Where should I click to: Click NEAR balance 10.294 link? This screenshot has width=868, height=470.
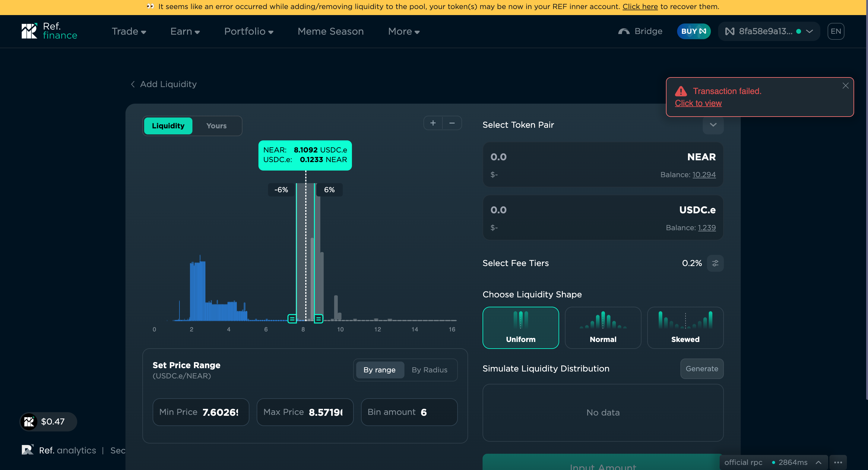point(704,174)
